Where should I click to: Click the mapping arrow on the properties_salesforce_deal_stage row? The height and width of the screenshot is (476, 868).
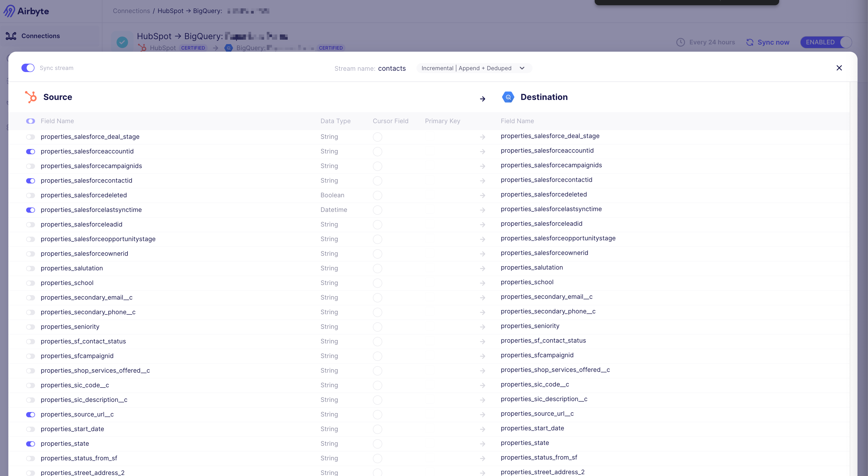[x=483, y=137]
